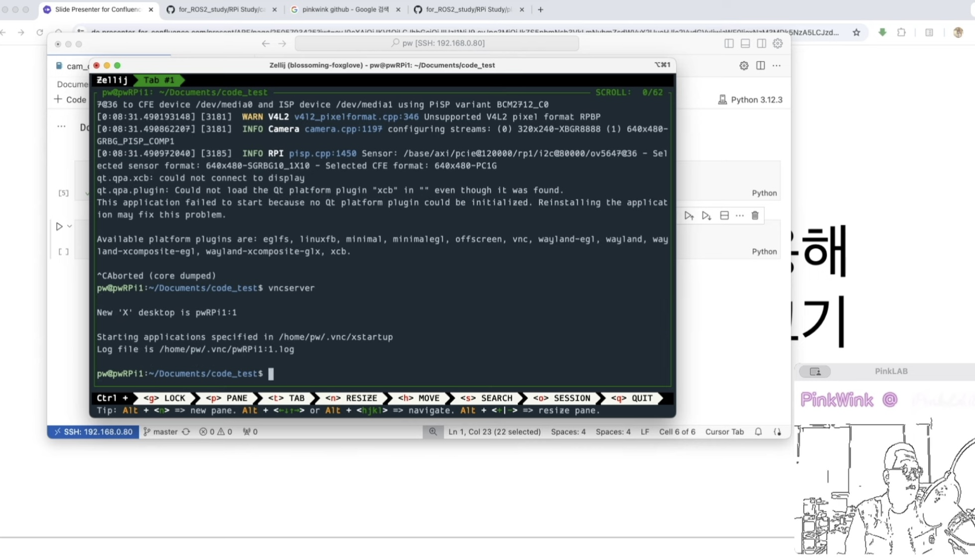Click the Run by Line icon
Screen dimensions: 975x560
click(689, 216)
